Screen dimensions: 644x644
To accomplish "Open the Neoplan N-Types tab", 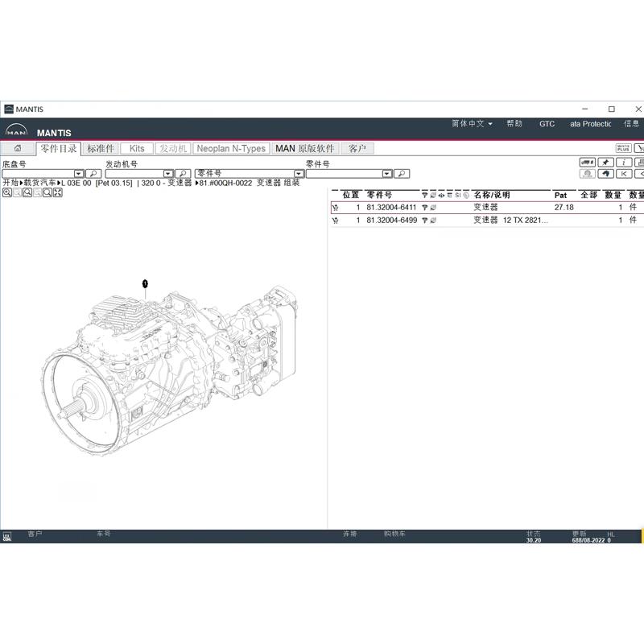I will pyautogui.click(x=231, y=148).
